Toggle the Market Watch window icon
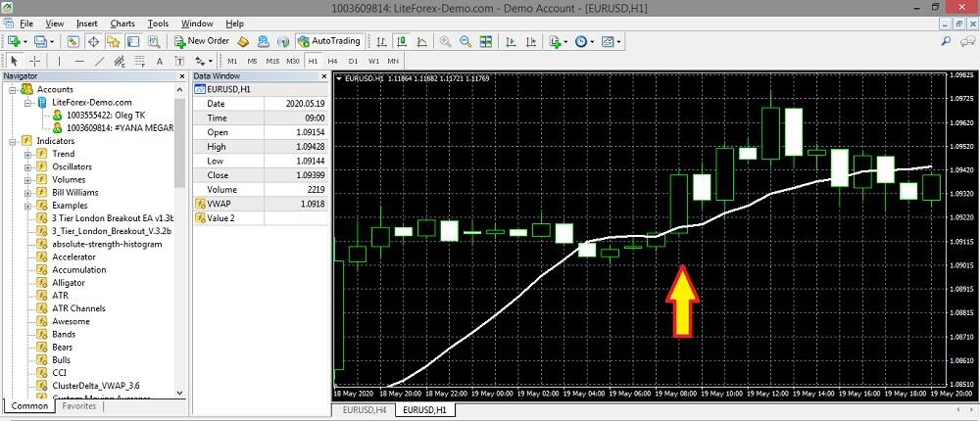980x421 pixels. click(73, 42)
